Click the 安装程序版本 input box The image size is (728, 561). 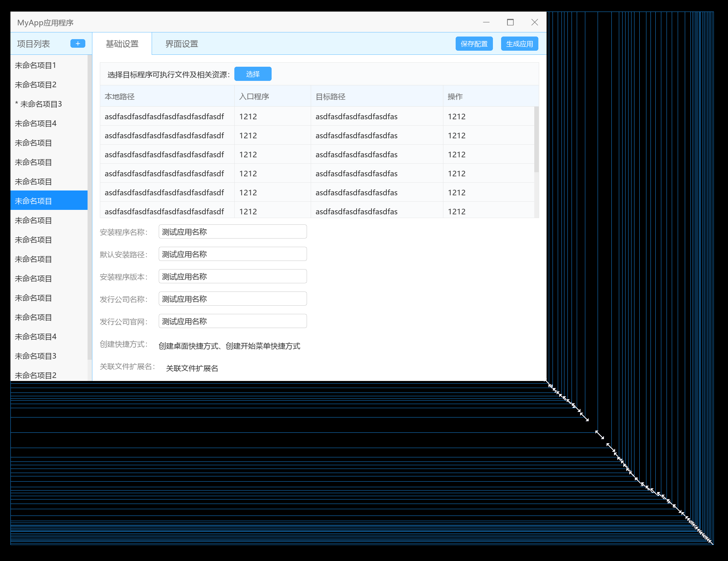(x=232, y=277)
